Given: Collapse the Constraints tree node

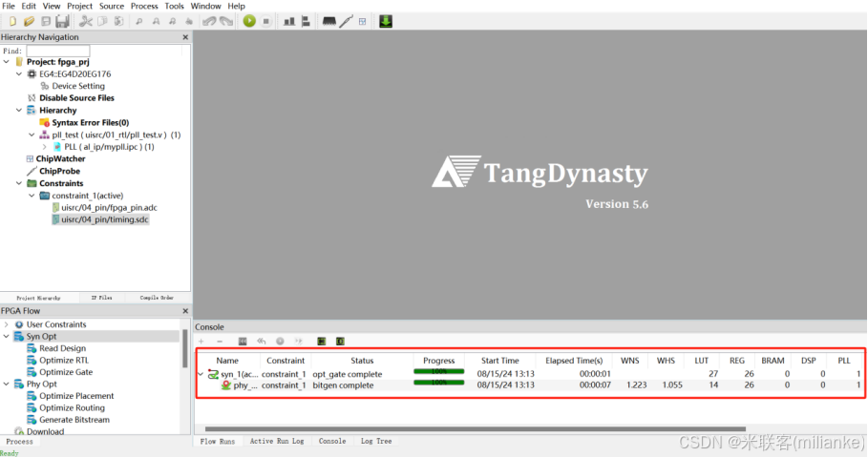Looking at the screenshot, I should 19,183.
